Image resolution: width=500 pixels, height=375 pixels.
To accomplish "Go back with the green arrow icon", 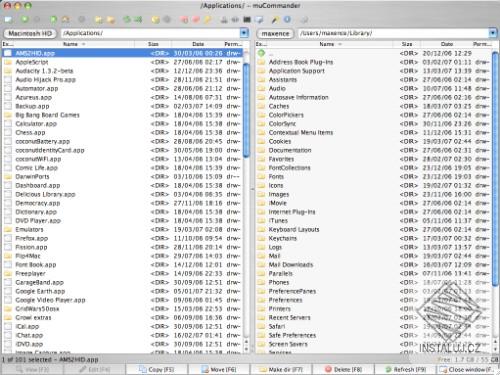I will coord(25,19).
